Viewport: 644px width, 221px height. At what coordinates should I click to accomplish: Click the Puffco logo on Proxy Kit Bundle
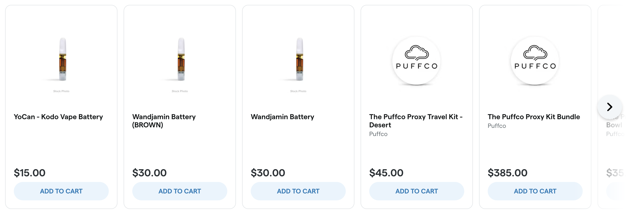click(x=535, y=60)
